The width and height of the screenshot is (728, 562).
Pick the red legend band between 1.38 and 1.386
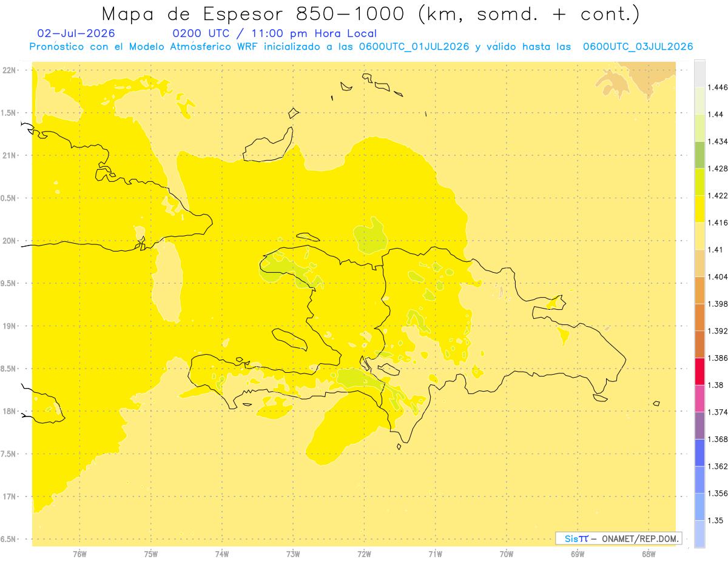click(x=699, y=371)
